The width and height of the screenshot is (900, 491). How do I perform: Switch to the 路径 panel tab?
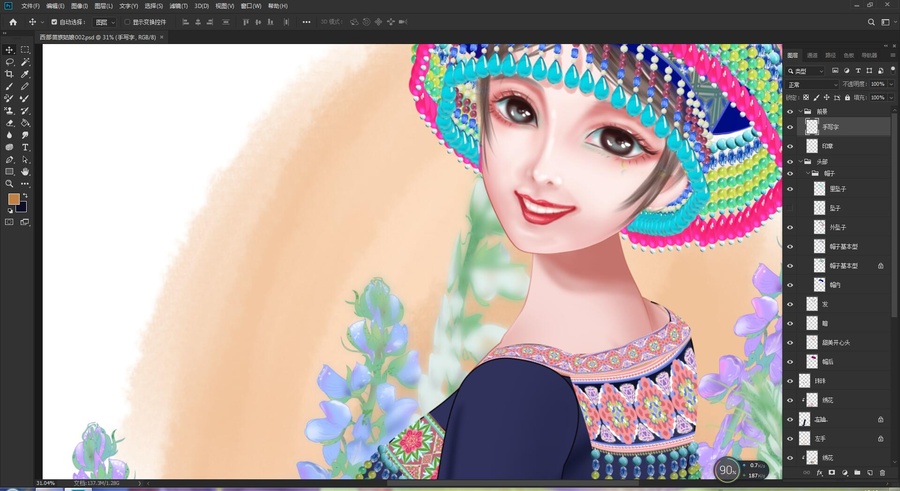pyautogui.click(x=831, y=55)
